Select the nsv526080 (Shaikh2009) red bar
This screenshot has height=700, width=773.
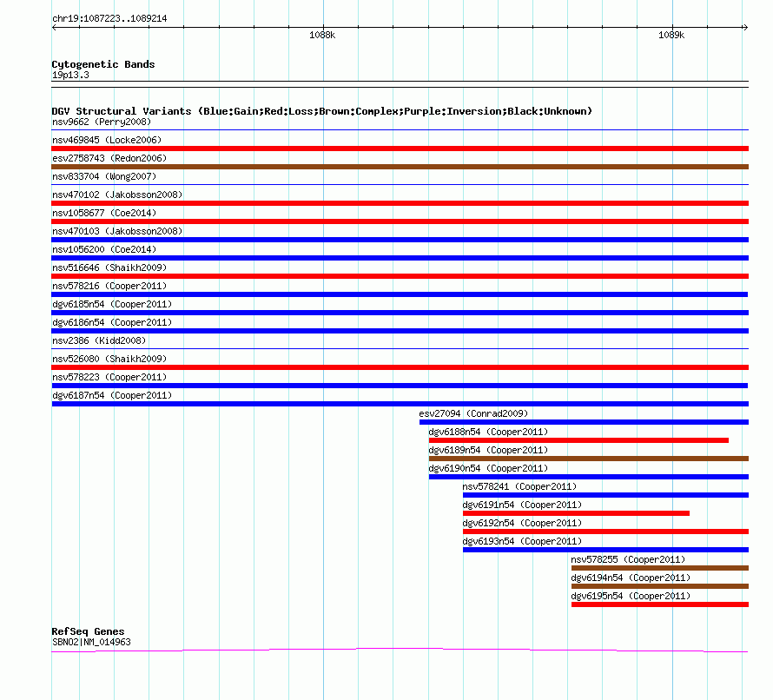pos(400,367)
